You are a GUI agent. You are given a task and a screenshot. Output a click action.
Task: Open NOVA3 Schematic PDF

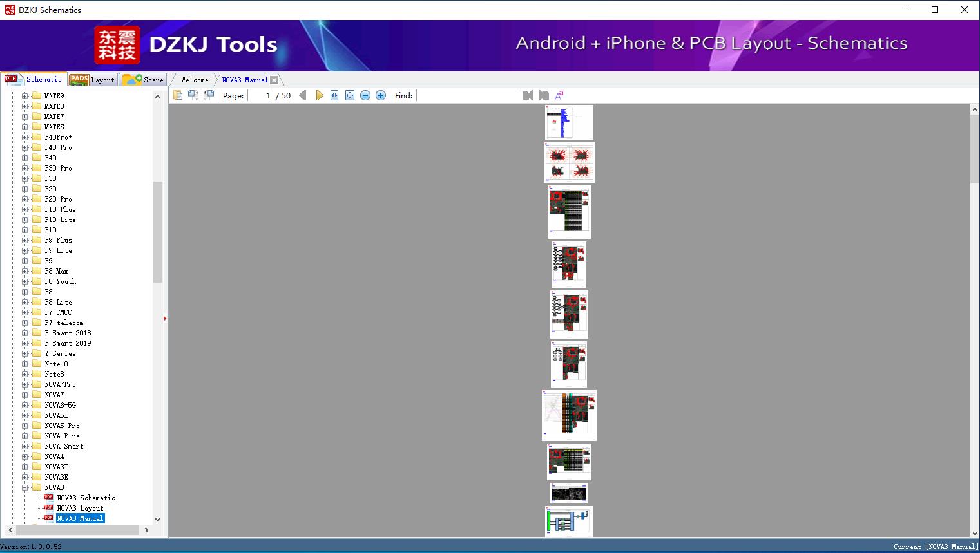86,498
